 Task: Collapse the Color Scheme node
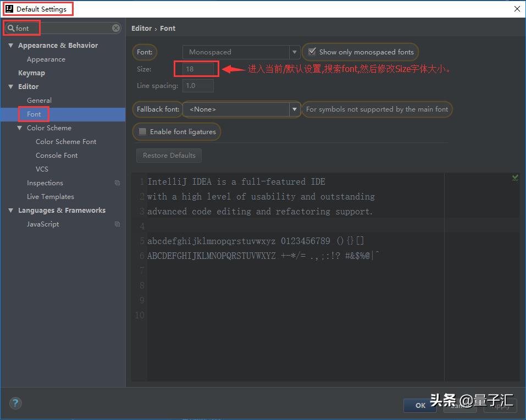coord(19,128)
